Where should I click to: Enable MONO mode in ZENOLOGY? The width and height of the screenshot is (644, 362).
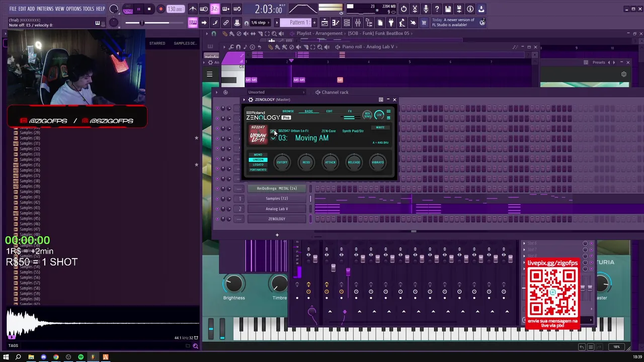pos(258,155)
